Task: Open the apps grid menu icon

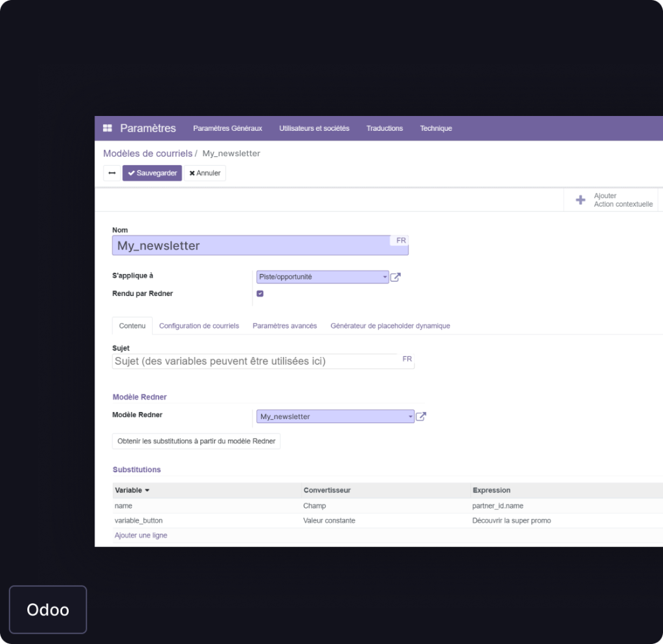Action: tap(107, 128)
